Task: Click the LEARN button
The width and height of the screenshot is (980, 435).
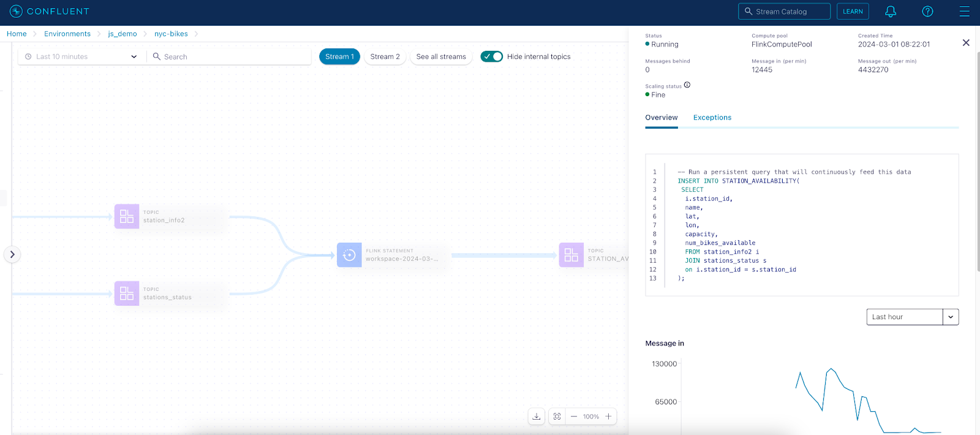Action: pyautogui.click(x=853, y=12)
